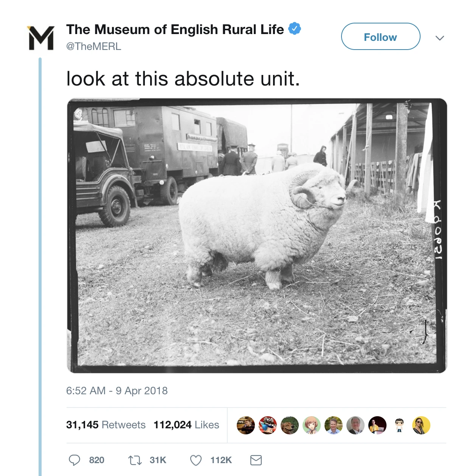The height and width of the screenshot is (476, 475).
Task: View the 31,145 Retweets list
Action: click(106, 425)
